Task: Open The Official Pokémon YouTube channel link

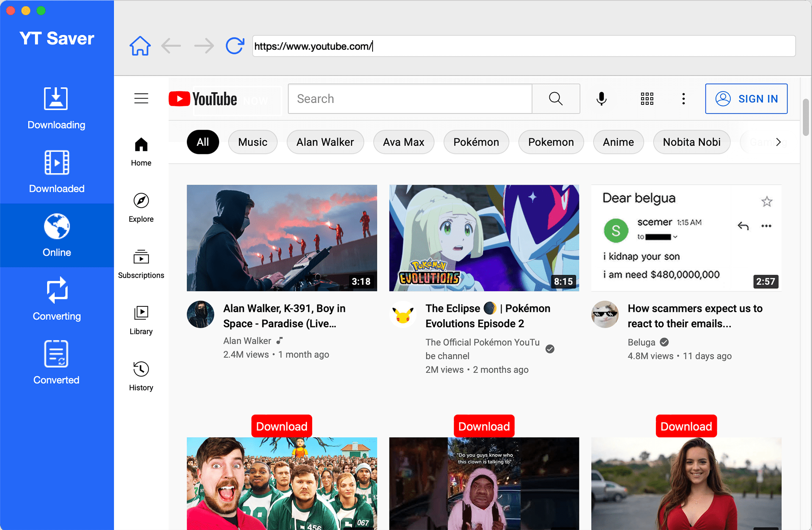Action: (x=483, y=349)
